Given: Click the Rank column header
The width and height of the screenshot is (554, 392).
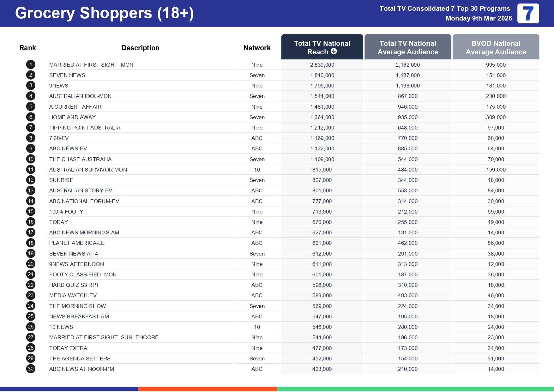Looking at the screenshot, I should pos(27,48).
